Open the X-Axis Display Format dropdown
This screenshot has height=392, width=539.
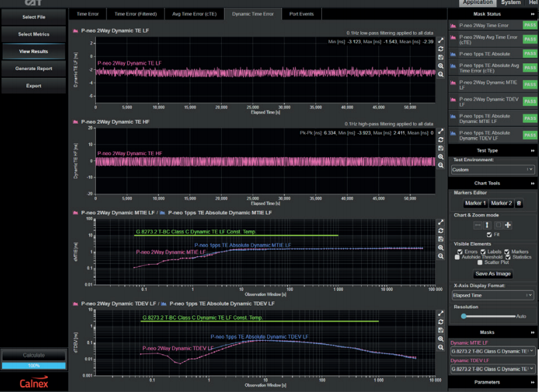pyautogui.click(x=492, y=295)
